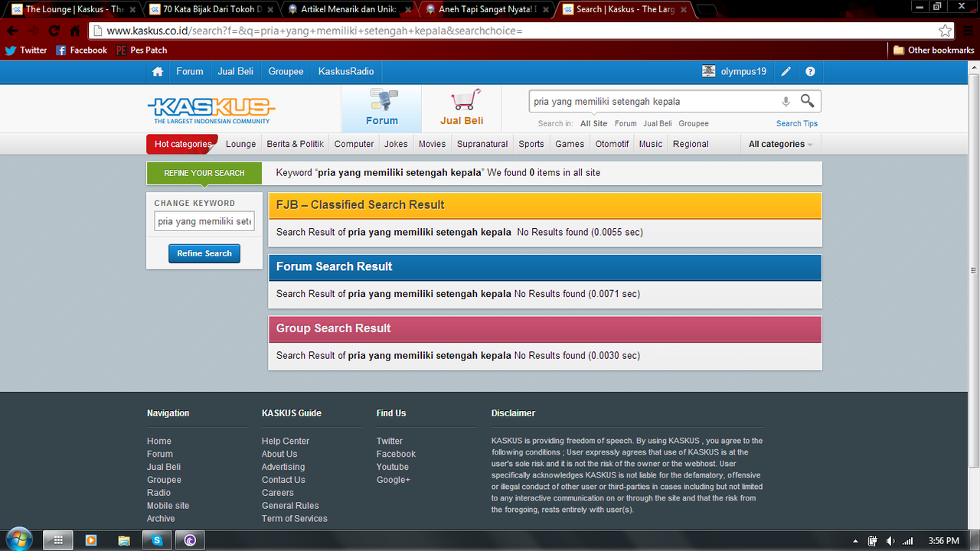Open Mobile site footer link
Image resolution: width=980 pixels, height=551 pixels.
(x=168, y=506)
